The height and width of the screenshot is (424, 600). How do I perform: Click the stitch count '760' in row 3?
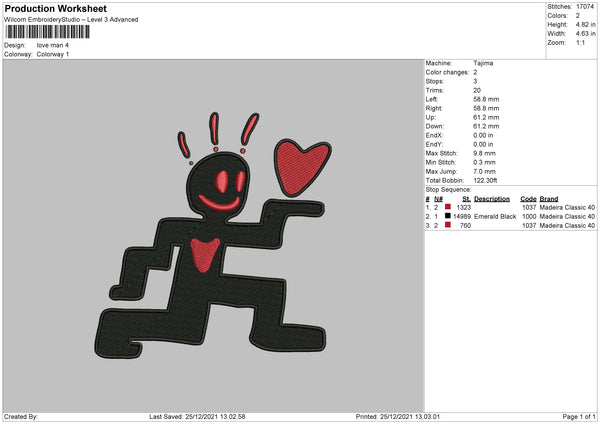465,226
